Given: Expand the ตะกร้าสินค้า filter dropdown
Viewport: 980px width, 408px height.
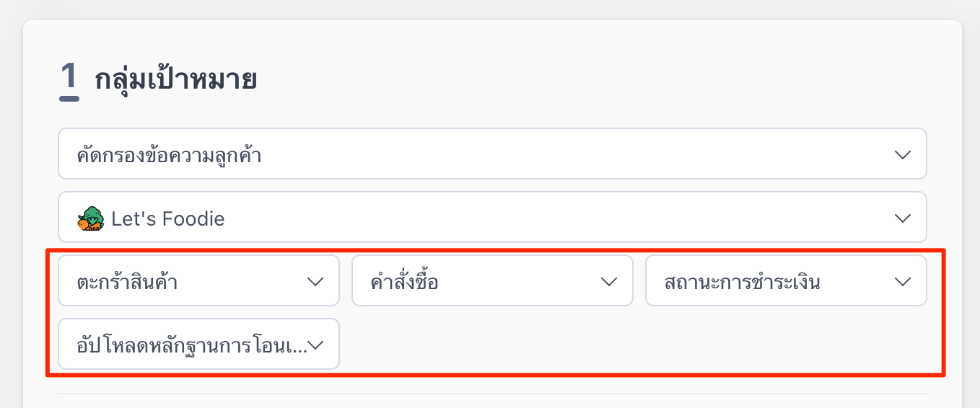Looking at the screenshot, I should (x=198, y=281).
